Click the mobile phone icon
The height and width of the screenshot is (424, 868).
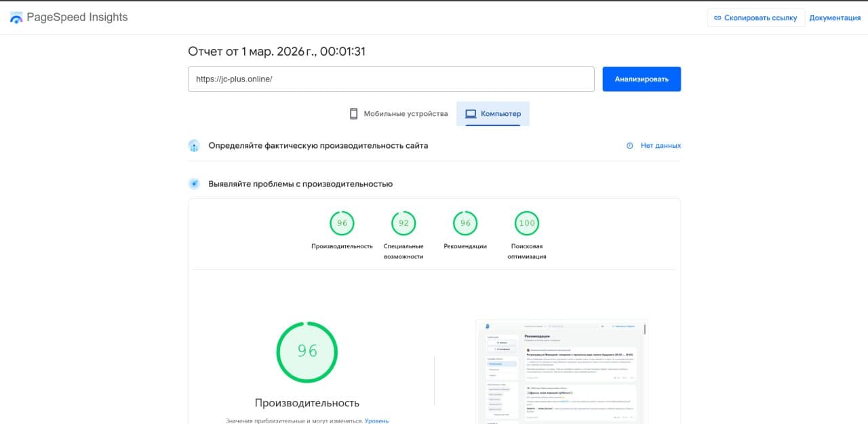point(353,114)
